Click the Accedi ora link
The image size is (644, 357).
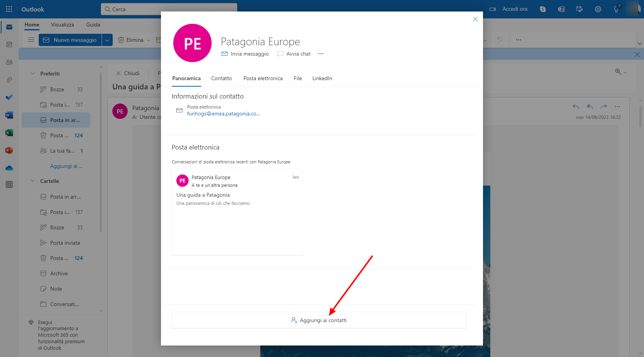515,9
